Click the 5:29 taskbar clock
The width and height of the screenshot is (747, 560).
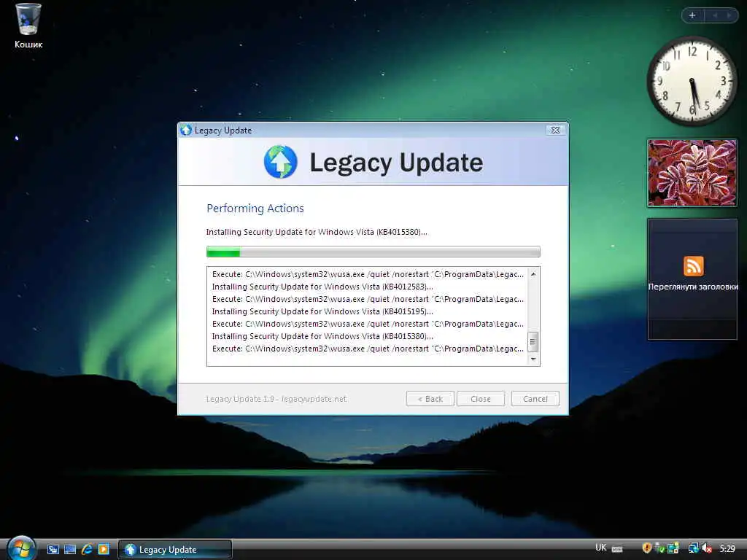point(727,549)
